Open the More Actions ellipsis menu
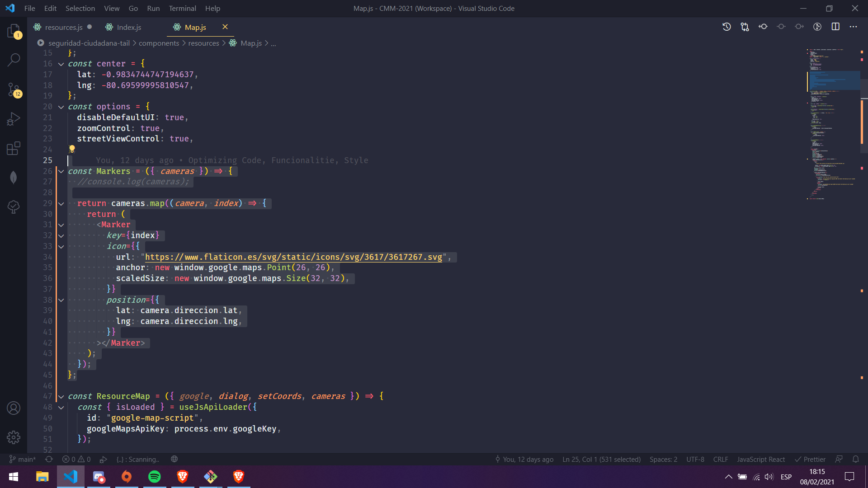Viewport: 868px width, 488px height. point(853,27)
